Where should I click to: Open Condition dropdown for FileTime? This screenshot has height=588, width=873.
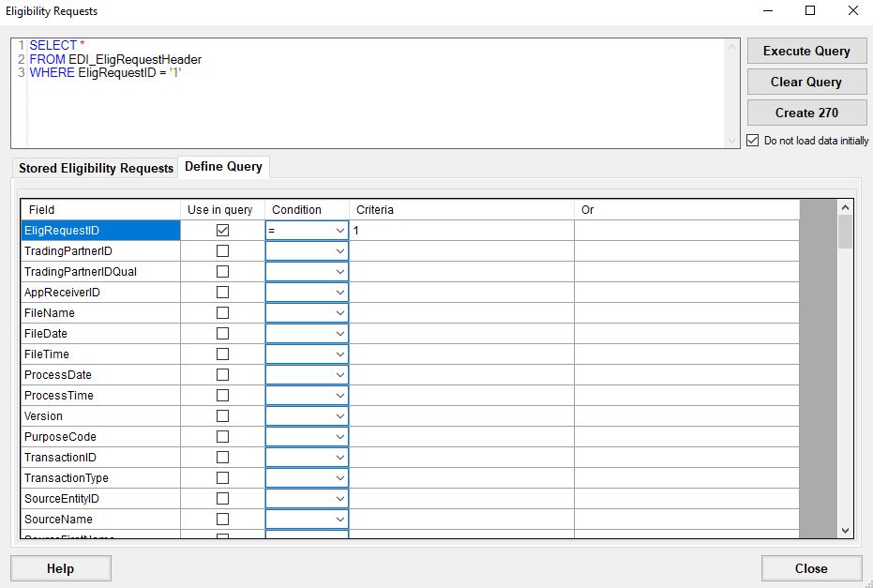coord(307,354)
